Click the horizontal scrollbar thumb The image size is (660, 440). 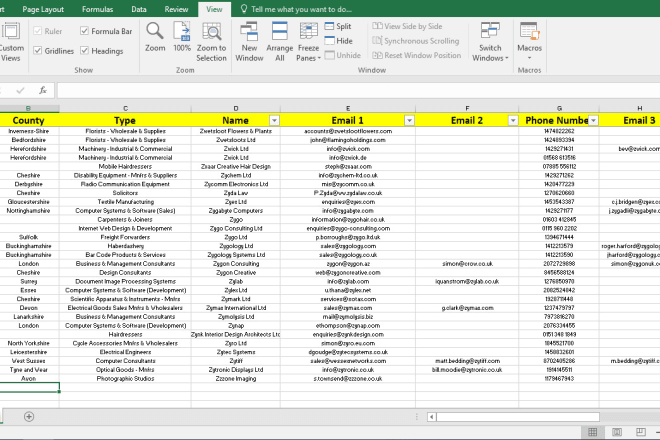click(518, 417)
